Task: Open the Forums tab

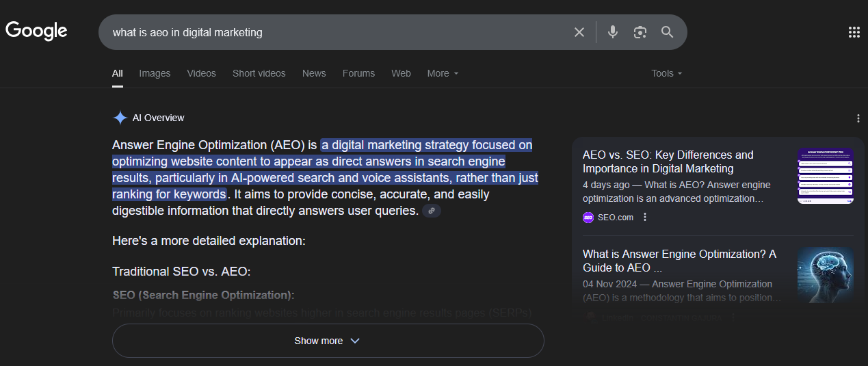Action: point(358,73)
